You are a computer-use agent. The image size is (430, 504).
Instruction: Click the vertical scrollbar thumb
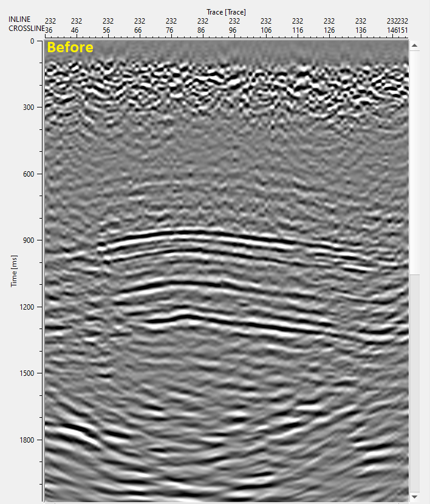click(415, 162)
